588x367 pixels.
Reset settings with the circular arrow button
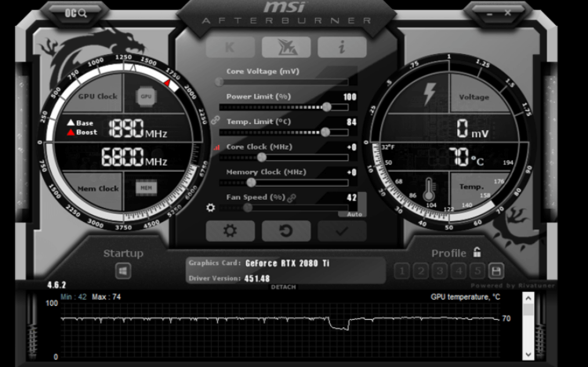pyautogui.click(x=285, y=231)
